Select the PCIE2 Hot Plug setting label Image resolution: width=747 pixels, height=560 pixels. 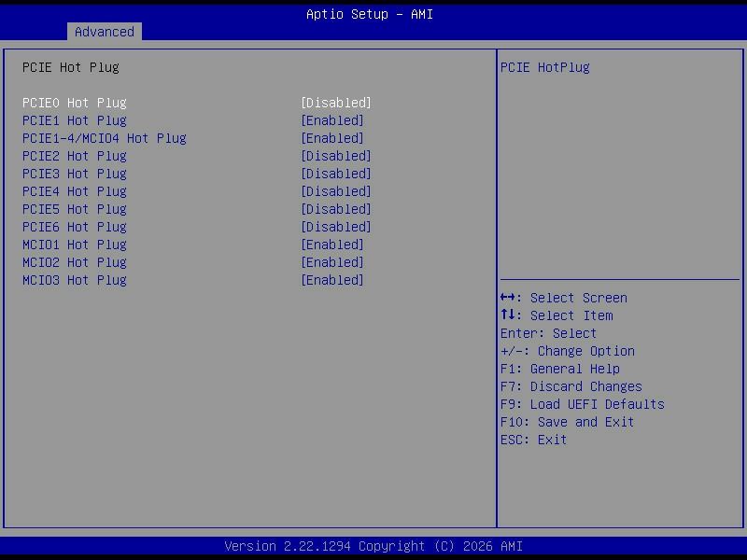pos(75,156)
